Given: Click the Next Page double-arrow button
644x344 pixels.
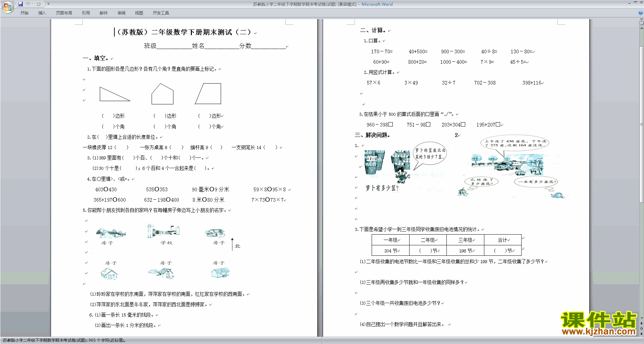Looking at the screenshot, I should pos(642,334).
